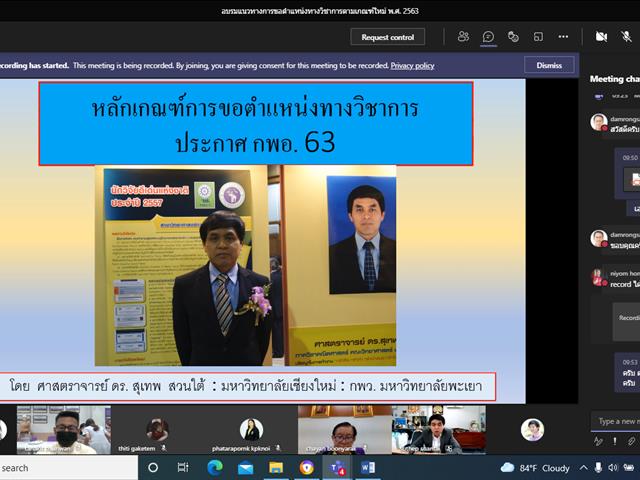Select avatar-only participant tile at strip's right end
The image size is (640, 480).
click(x=532, y=430)
